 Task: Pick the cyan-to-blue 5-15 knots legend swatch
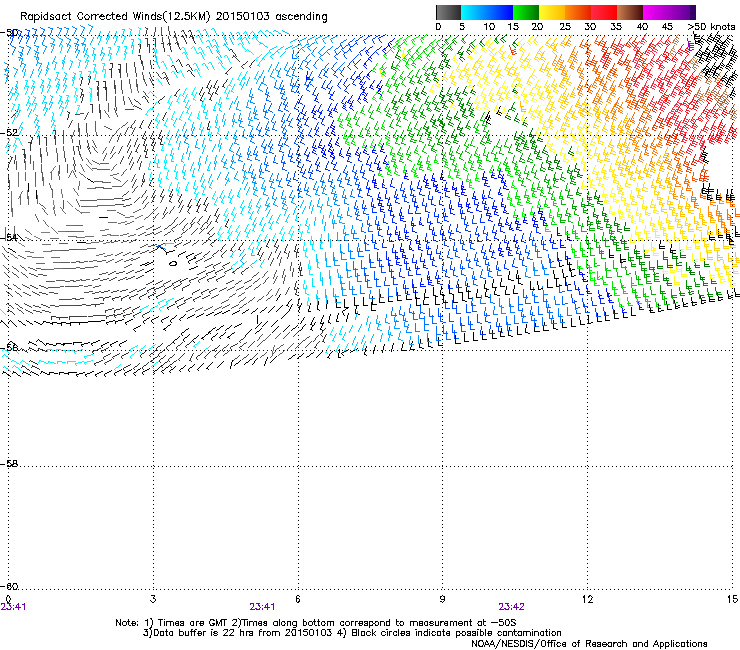(x=487, y=12)
